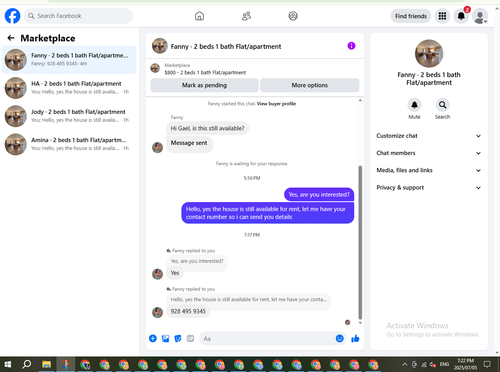Click the listing thumbnail in right info panel

(429, 53)
